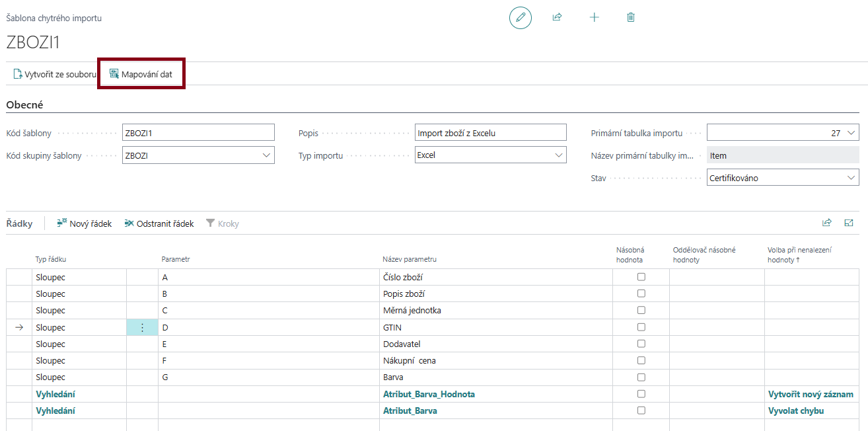Click the Nový řádek button
Screen dimensions: 868x431
pyautogui.click(x=85, y=223)
